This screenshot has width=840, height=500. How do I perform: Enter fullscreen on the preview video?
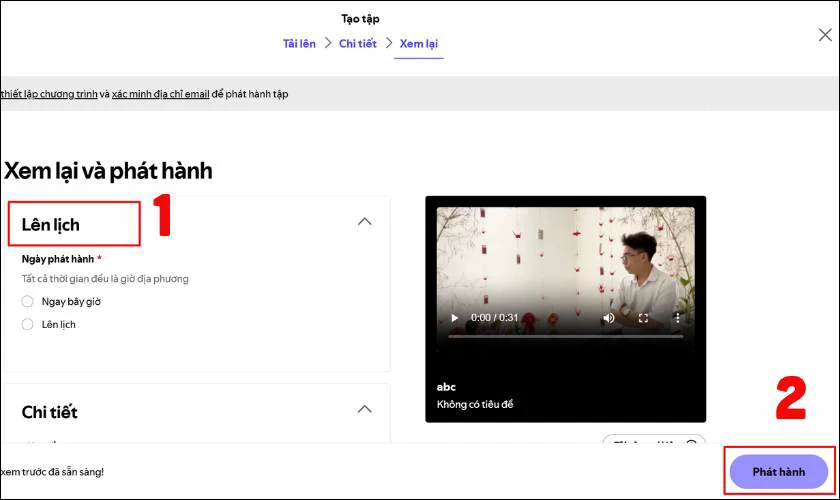click(643, 318)
